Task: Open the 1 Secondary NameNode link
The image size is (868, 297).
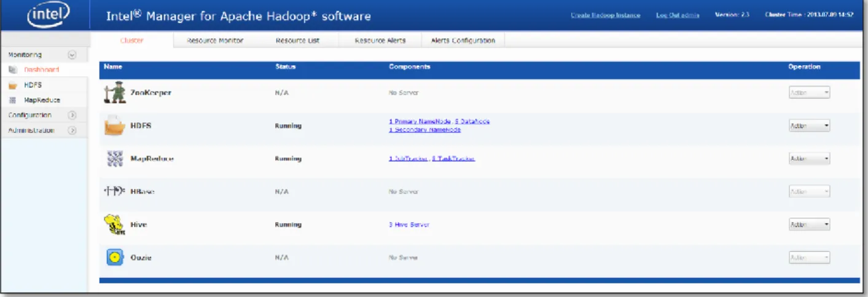Action: [424, 130]
